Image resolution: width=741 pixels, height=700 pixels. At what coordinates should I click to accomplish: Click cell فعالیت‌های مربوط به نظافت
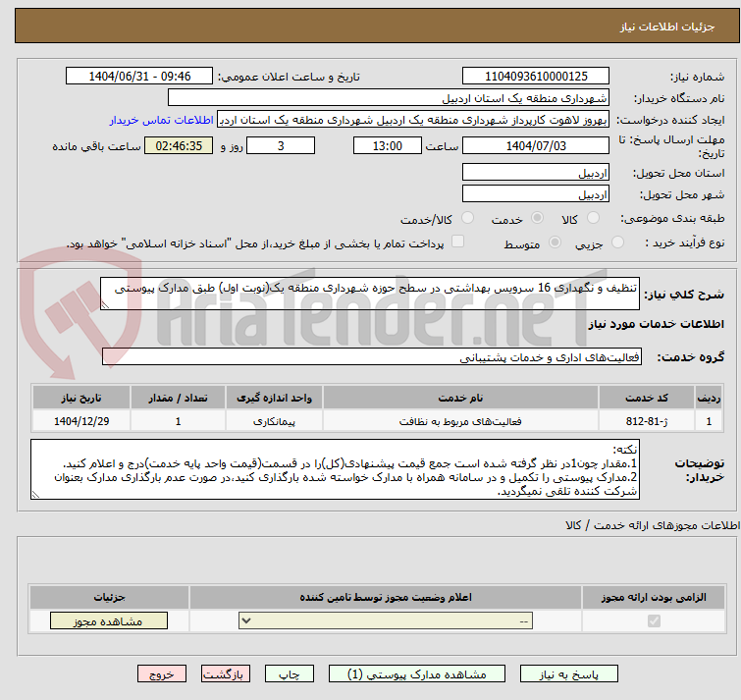(460, 420)
